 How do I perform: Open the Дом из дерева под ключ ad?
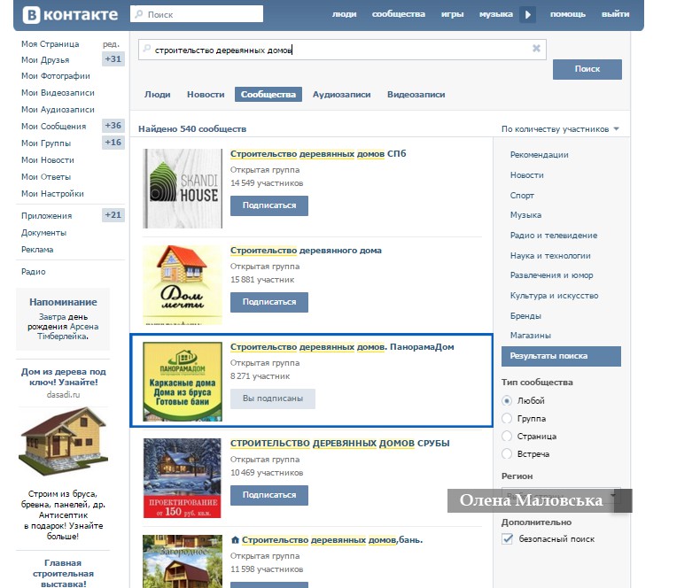[x=64, y=376]
